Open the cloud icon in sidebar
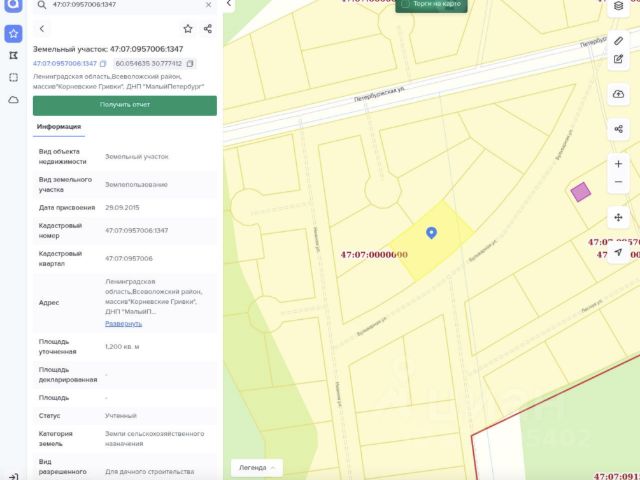 click(x=13, y=100)
